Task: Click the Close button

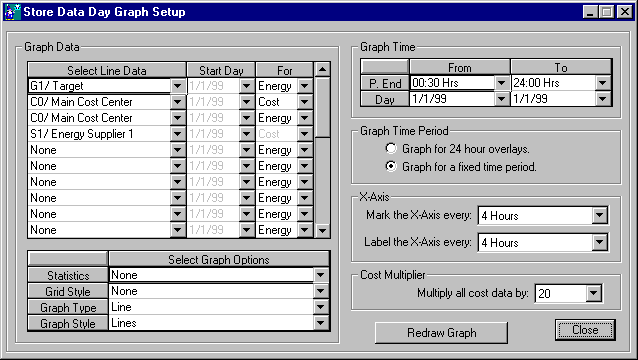Action: tap(585, 330)
